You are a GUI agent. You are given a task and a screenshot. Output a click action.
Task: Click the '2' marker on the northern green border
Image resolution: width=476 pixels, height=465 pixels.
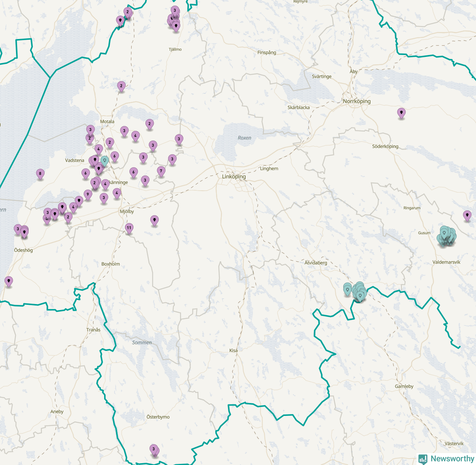128,13
